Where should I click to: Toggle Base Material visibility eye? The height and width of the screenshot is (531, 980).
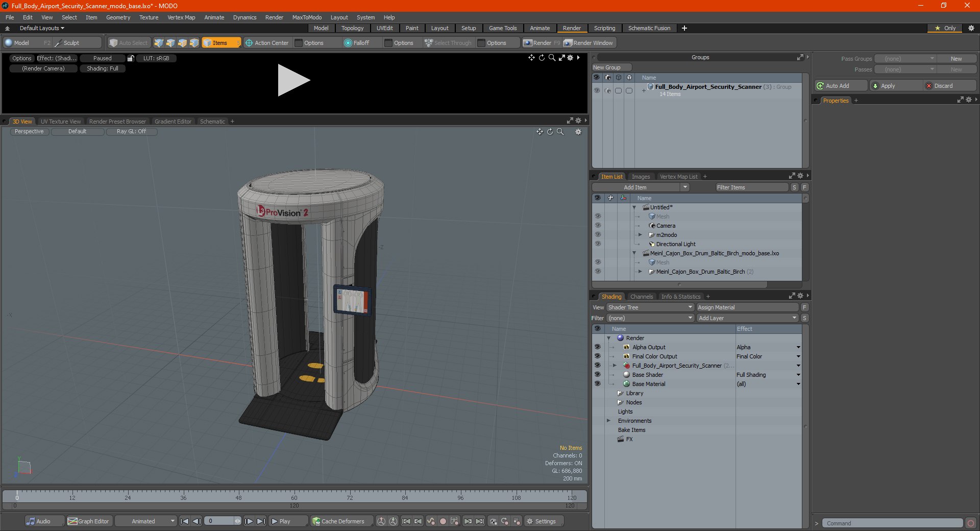pyautogui.click(x=597, y=384)
